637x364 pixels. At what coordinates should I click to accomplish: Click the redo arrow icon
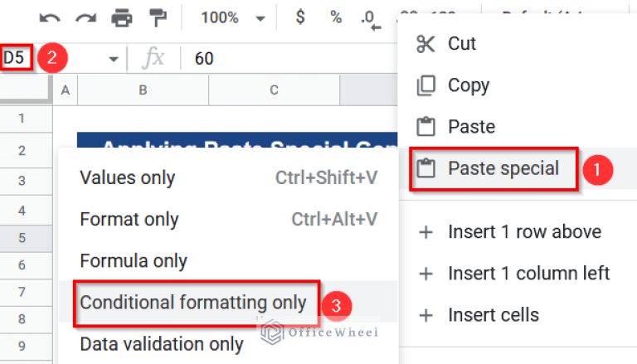coord(85,17)
